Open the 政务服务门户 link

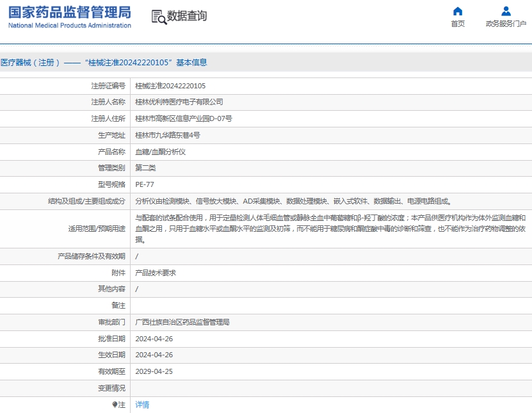pos(506,24)
